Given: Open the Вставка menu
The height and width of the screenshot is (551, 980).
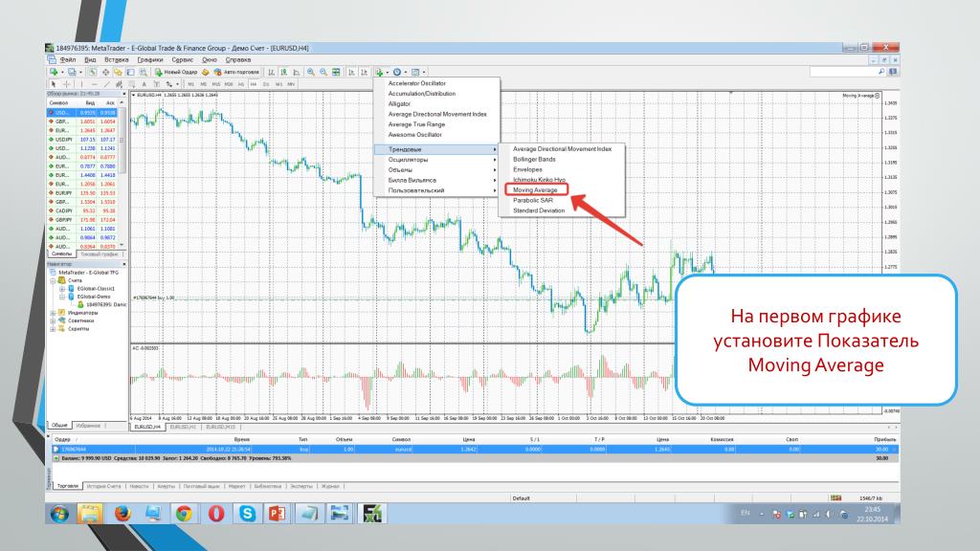Looking at the screenshot, I should coord(116,60).
